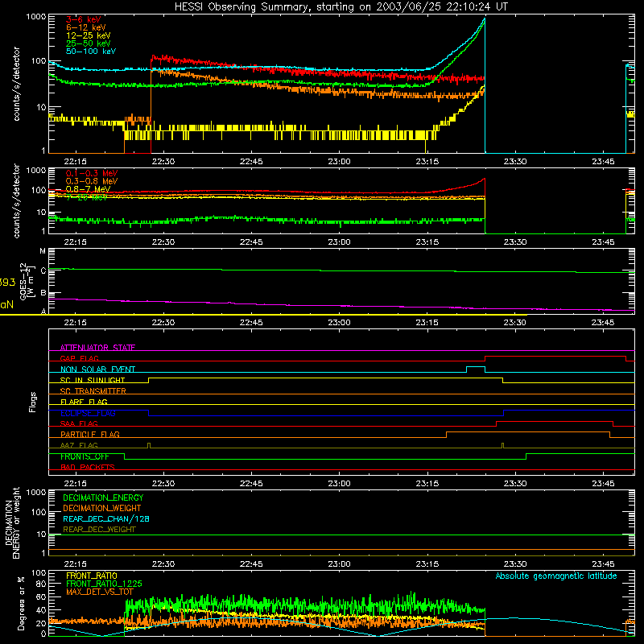Click the Flags panel axis label
The height and width of the screenshot is (644, 644).
point(33,402)
